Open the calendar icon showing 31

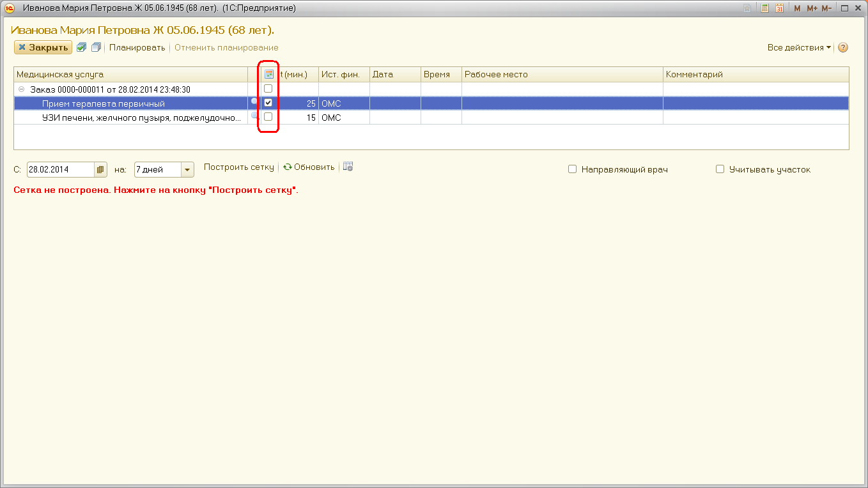tap(780, 8)
